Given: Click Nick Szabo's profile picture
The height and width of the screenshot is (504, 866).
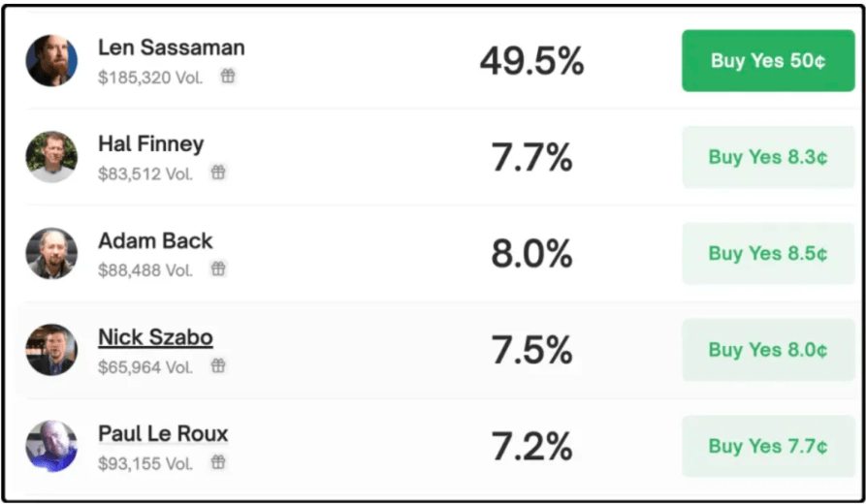Looking at the screenshot, I should (x=51, y=350).
